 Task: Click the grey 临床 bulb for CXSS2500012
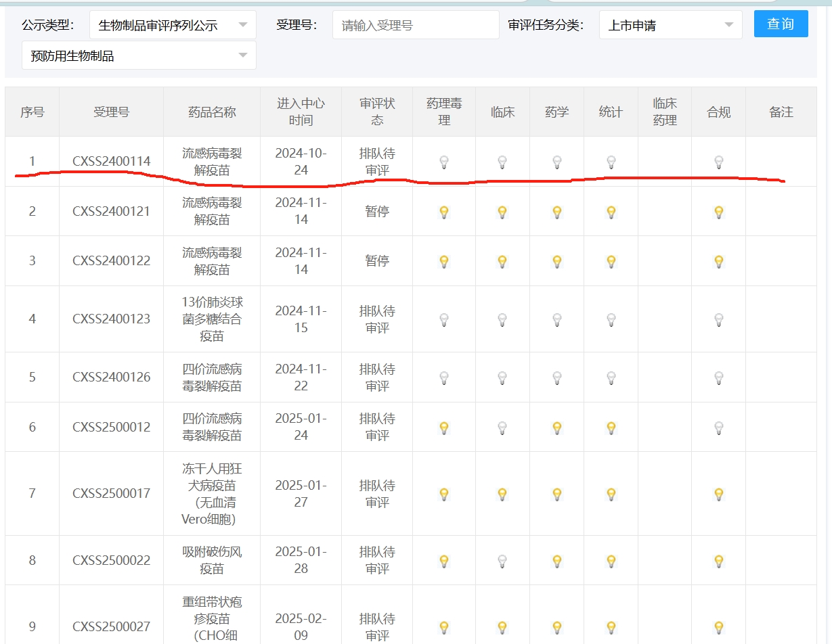[502, 428]
